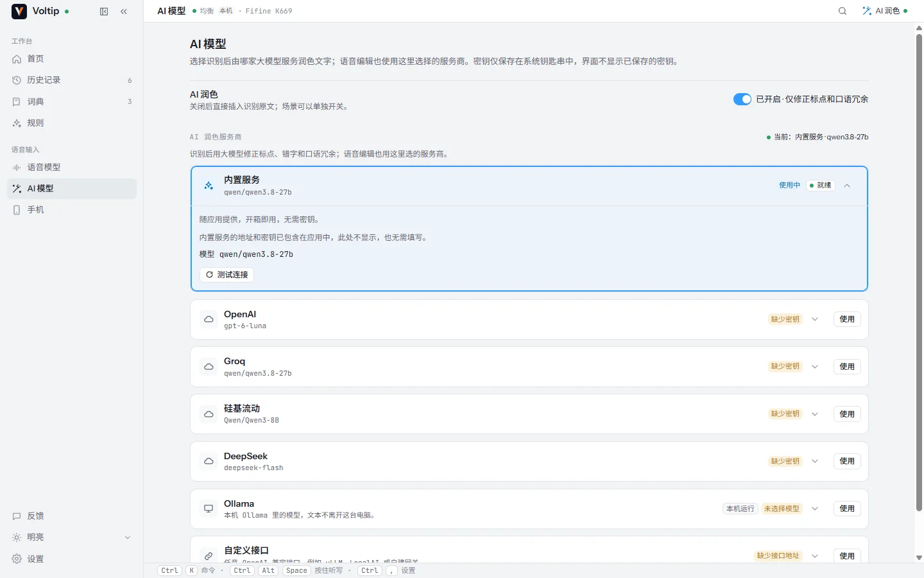Click Ollama monitor icon

[209, 509]
